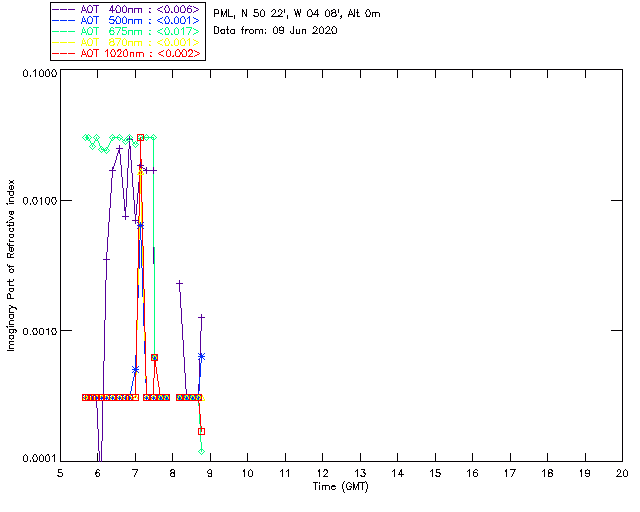
Task: Click the AOT 400nm legend entry
Action: click(128, 9)
